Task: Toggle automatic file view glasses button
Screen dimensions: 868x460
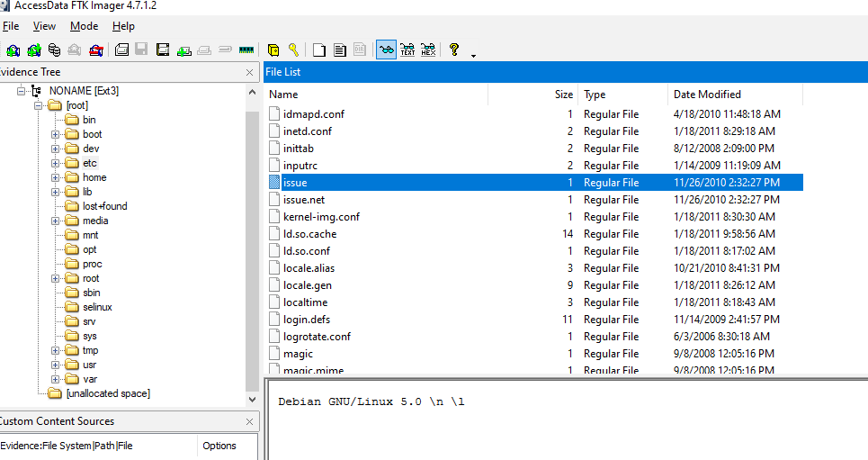Action: (x=386, y=50)
